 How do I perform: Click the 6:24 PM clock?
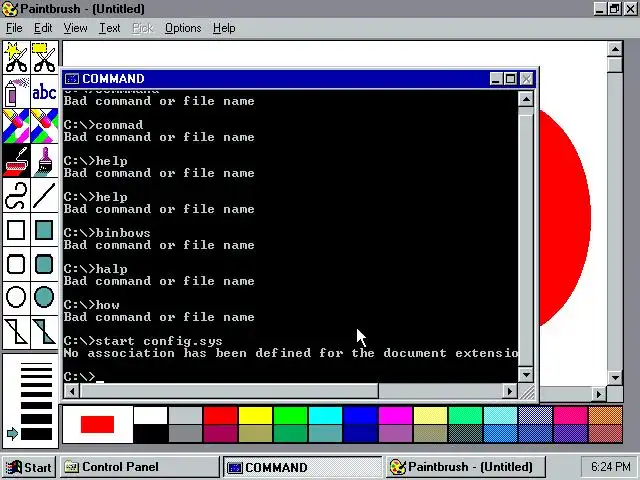pos(609,467)
